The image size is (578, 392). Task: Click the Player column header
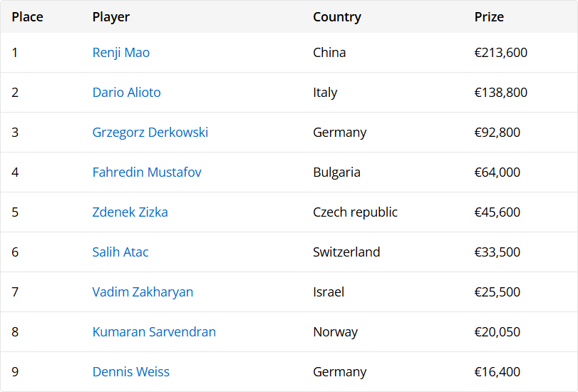click(111, 17)
